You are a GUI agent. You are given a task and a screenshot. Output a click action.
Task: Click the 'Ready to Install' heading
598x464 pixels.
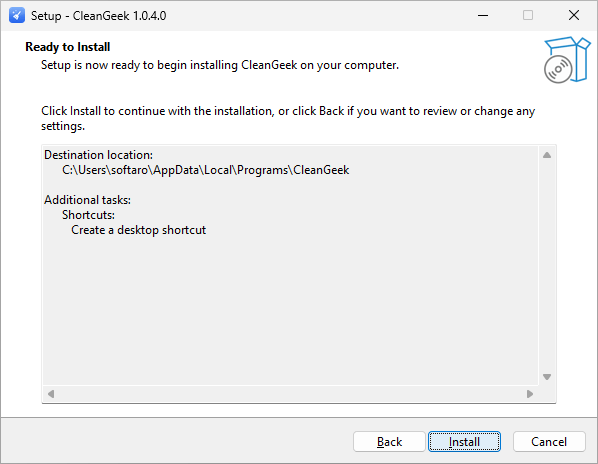click(68, 47)
